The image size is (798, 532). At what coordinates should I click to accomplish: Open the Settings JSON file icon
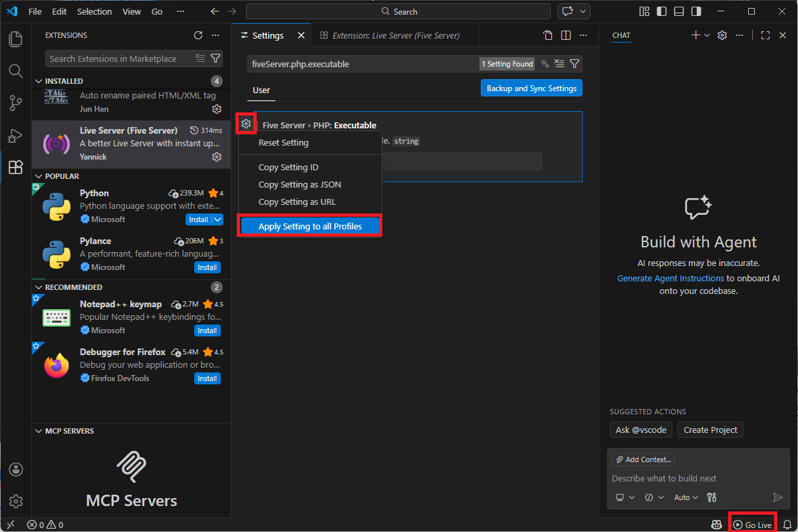(548, 35)
